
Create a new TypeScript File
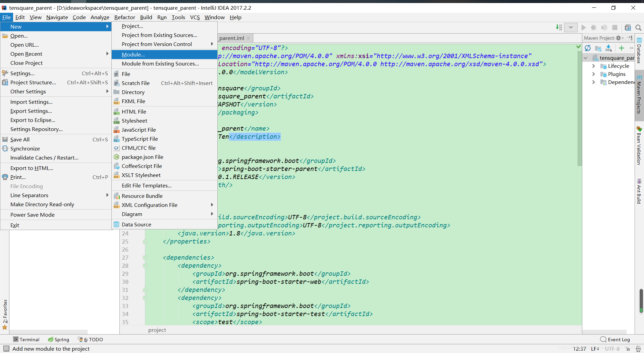coord(164,139)
